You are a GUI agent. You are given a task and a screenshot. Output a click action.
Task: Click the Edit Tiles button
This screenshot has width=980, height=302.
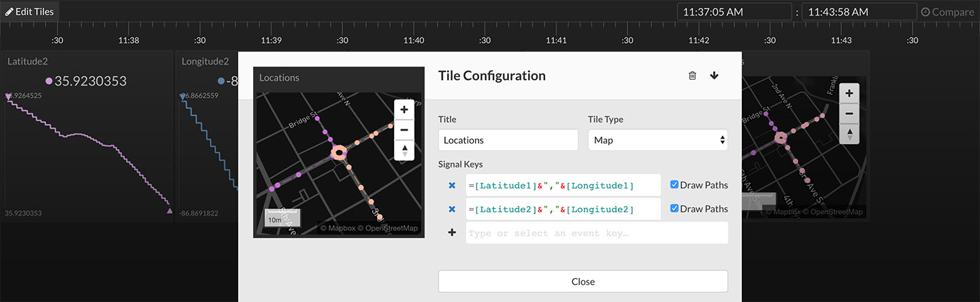pos(30,12)
